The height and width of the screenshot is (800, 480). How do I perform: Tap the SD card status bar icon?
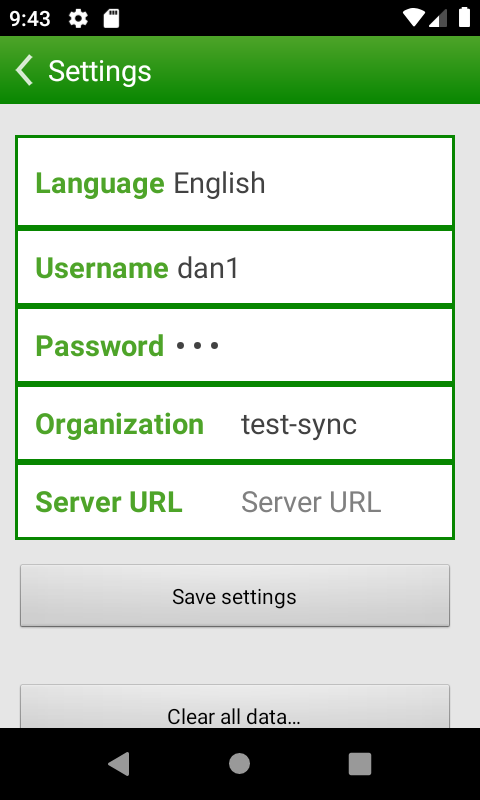click(x=111, y=19)
